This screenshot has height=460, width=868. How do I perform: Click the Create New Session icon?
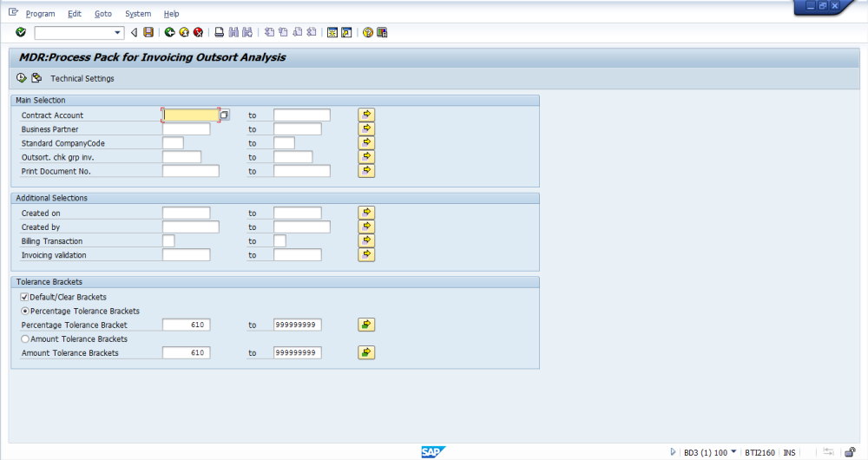pos(332,32)
